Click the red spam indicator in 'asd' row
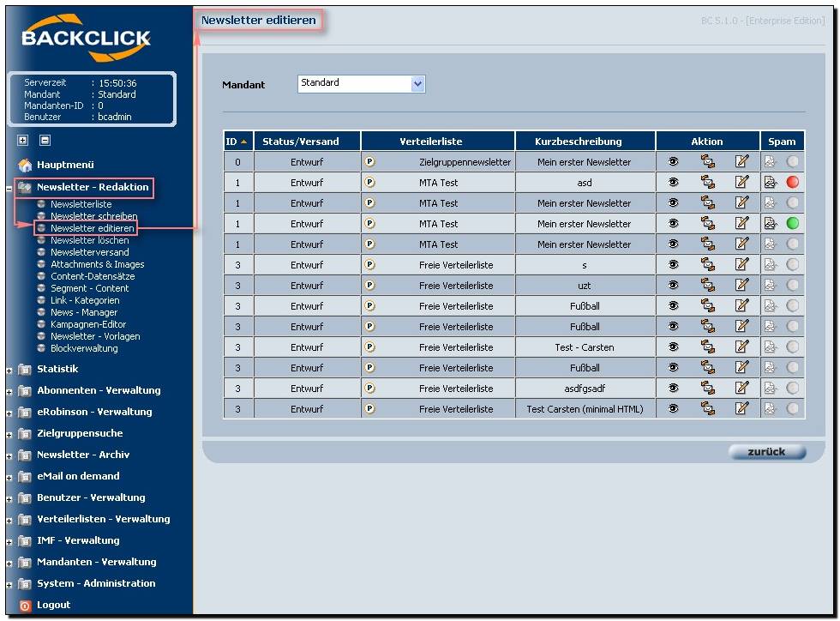The height and width of the screenshot is (621, 840). click(792, 183)
